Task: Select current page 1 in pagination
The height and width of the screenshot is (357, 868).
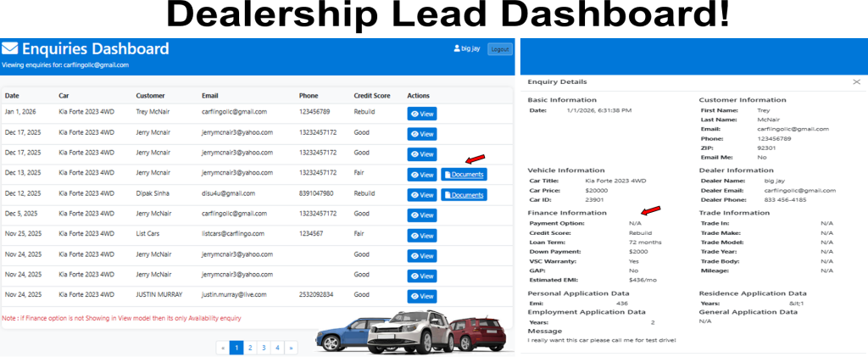Action: point(236,347)
